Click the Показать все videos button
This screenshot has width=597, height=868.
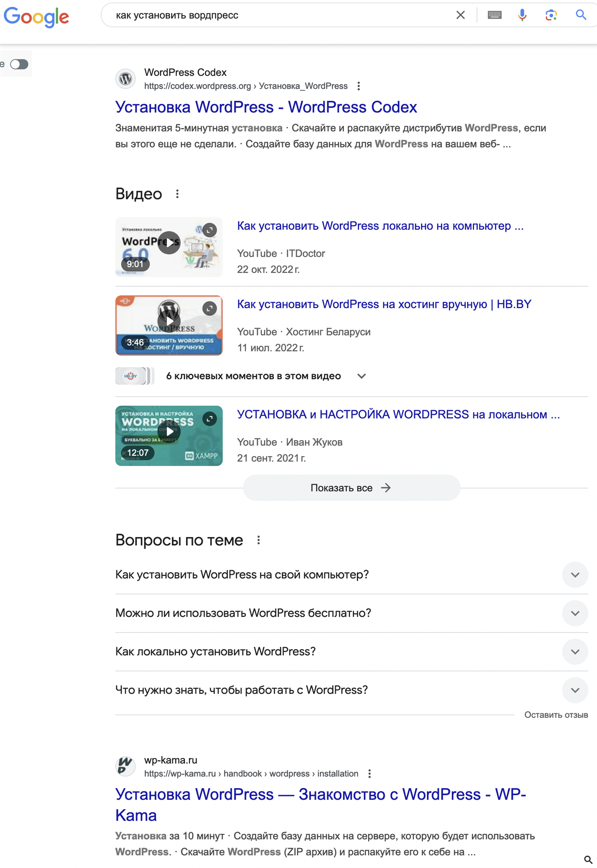coord(351,488)
